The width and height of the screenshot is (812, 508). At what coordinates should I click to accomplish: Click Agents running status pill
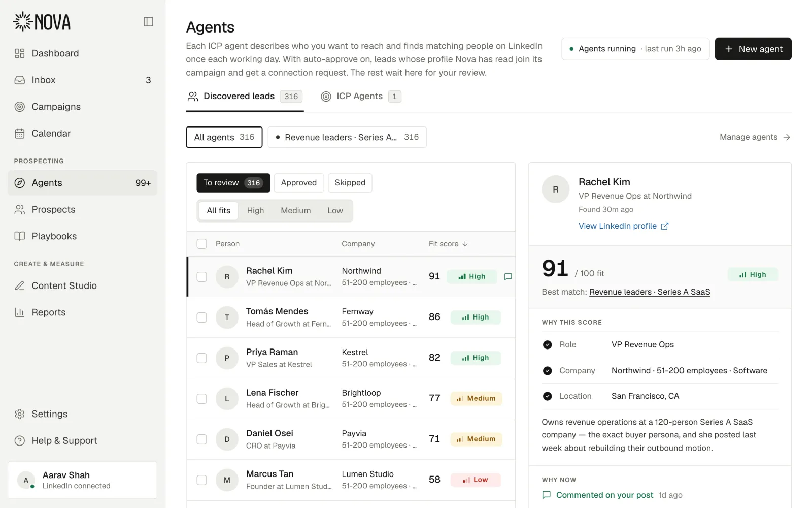pyautogui.click(x=635, y=49)
